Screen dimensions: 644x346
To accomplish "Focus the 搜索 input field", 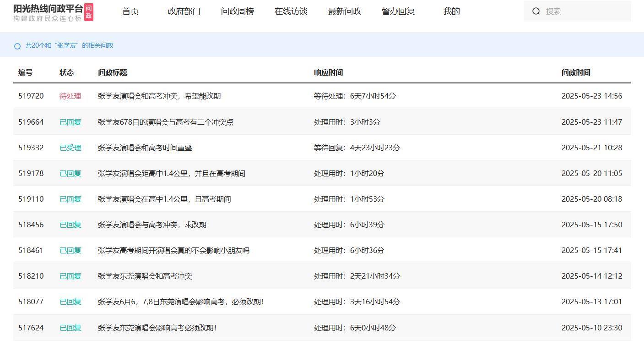I will [586, 11].
